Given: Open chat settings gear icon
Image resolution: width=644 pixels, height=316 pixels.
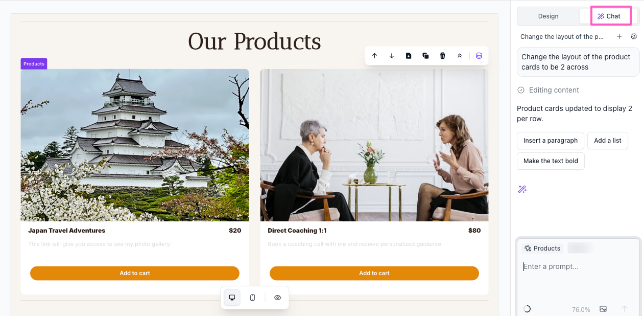Looking at the screenshot, I should (x=634, y=36).
